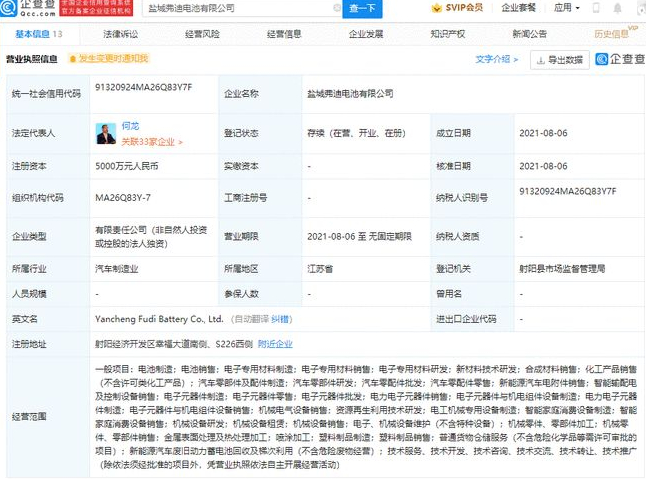Screen dimensions: 646x479
Task: Open legal representative 何龙 link
Action: (130, 126)
